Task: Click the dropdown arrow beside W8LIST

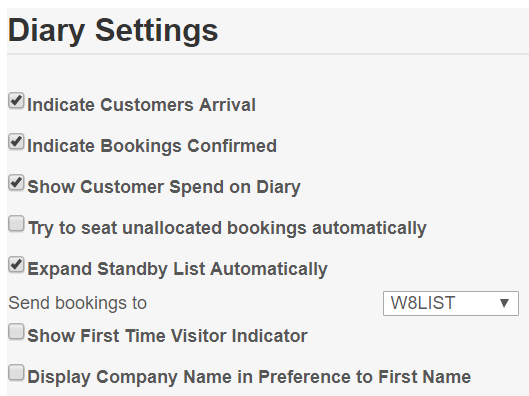Action: [504, 303]
